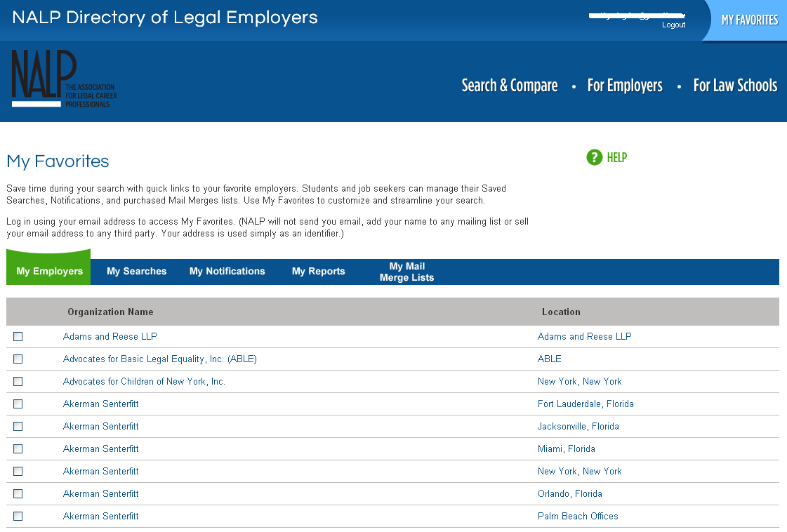Open For Employers menu
Viewport: 787px width, 532px height.
pyautogui.click(x=625, y=86)
